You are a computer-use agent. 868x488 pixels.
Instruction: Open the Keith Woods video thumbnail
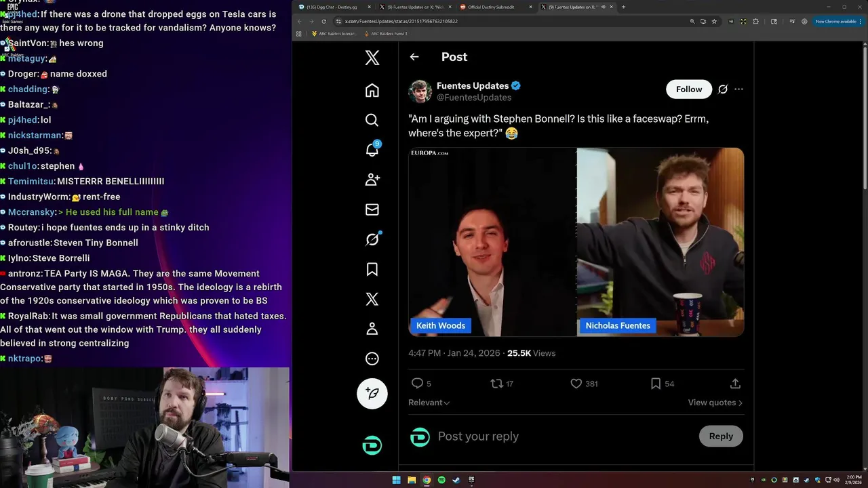(492, 242)
